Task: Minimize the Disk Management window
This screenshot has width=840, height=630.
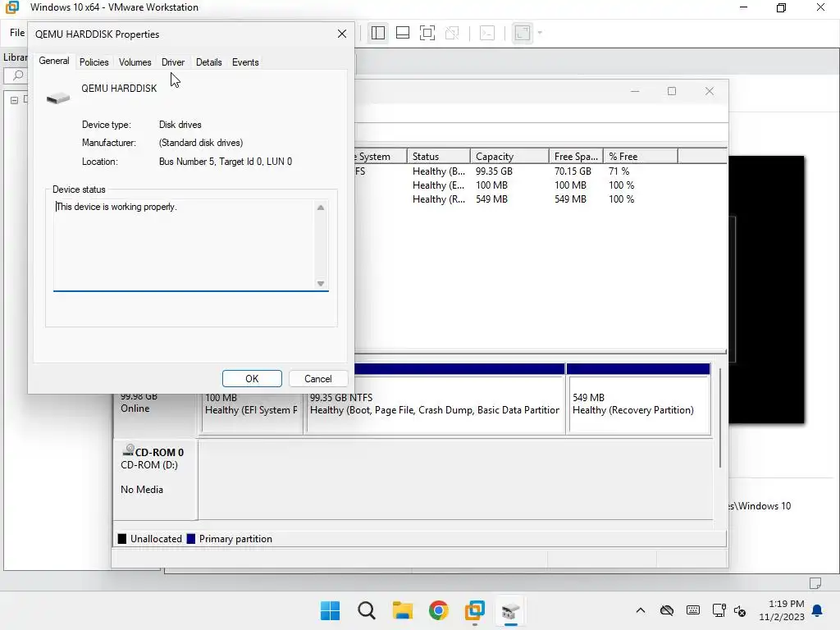Action: pos(635,91)
